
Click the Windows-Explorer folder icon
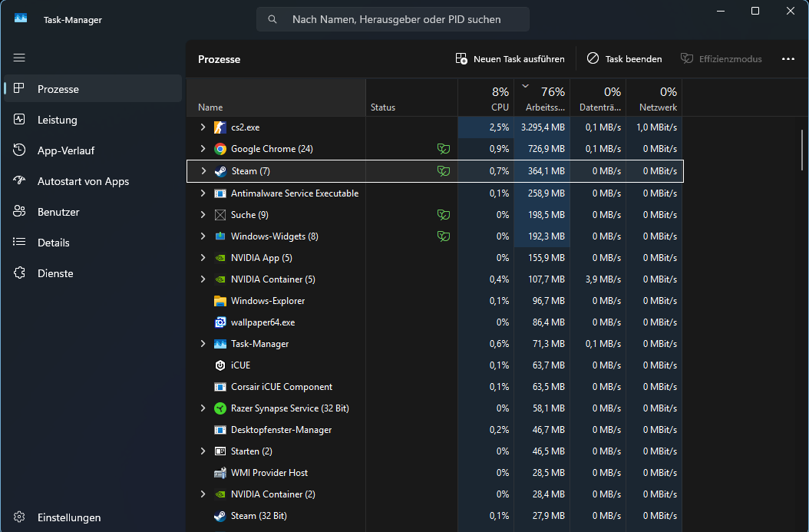[x=220, y=301]
